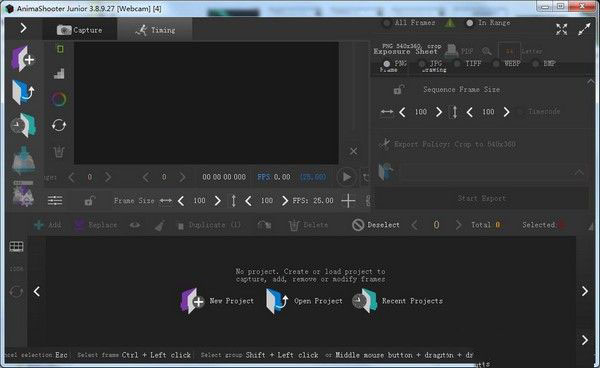600x368 pixels.
Task: Click the diagonal expand fullscreen icon
Action: tap(584, 29)
